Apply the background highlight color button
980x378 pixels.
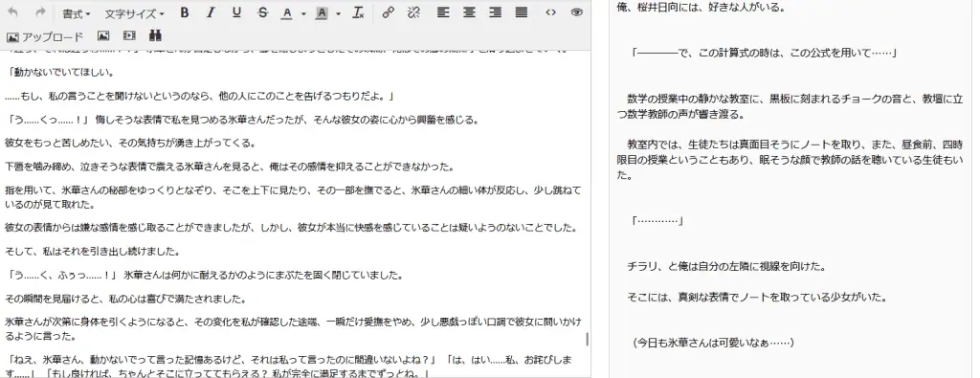(x=322, y=13)
